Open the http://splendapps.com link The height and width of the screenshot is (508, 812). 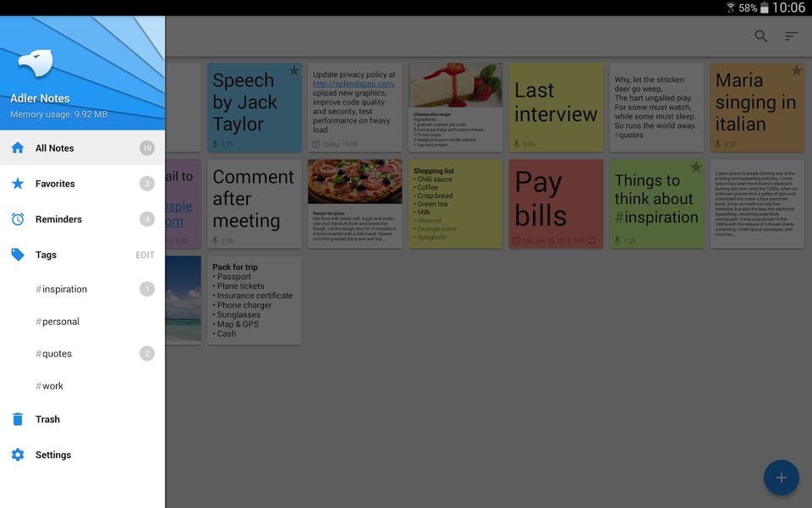(354, 84)
